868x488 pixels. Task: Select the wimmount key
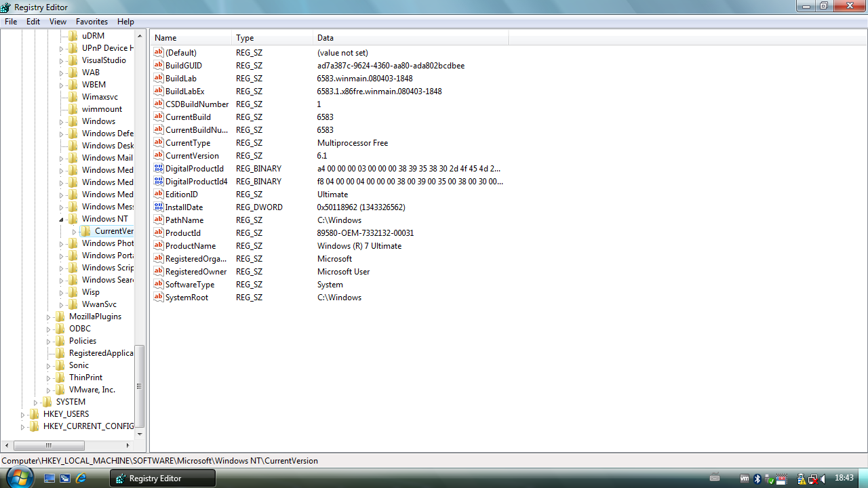102,109
